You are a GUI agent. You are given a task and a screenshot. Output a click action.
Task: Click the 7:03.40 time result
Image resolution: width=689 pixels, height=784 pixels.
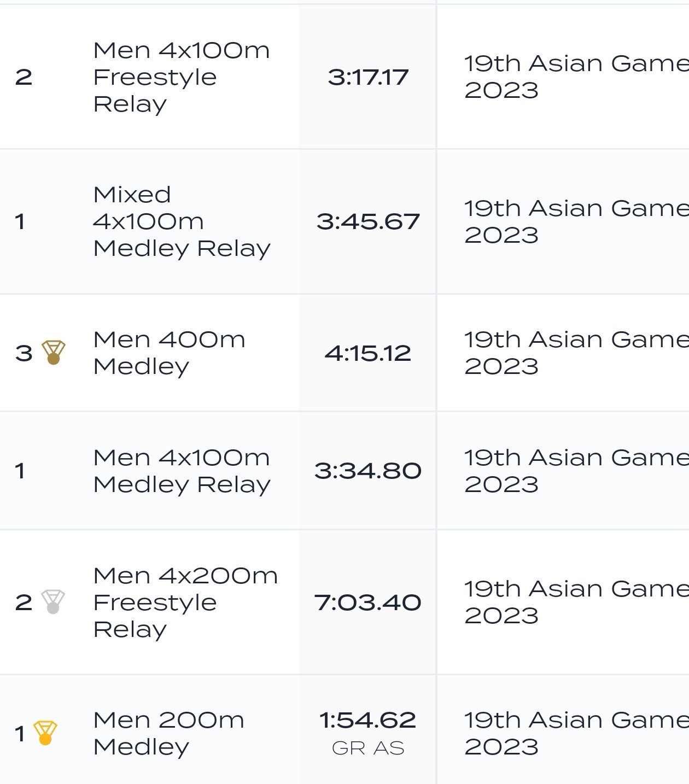coord(368,602)
